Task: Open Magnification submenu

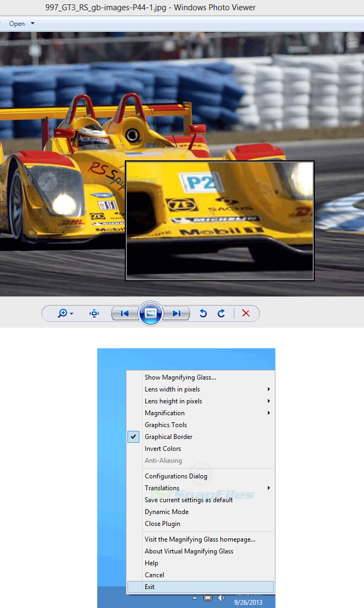Action: [x=165, y=413]
